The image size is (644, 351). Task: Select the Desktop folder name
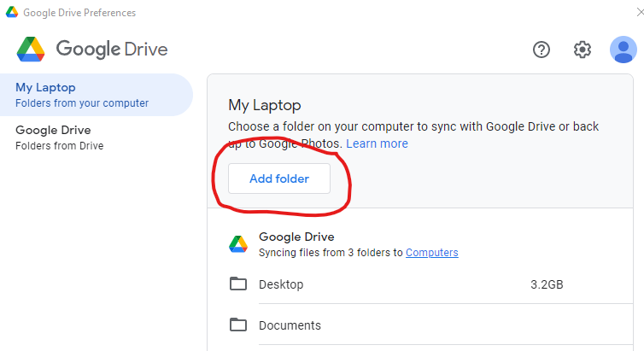pos(281,284)
